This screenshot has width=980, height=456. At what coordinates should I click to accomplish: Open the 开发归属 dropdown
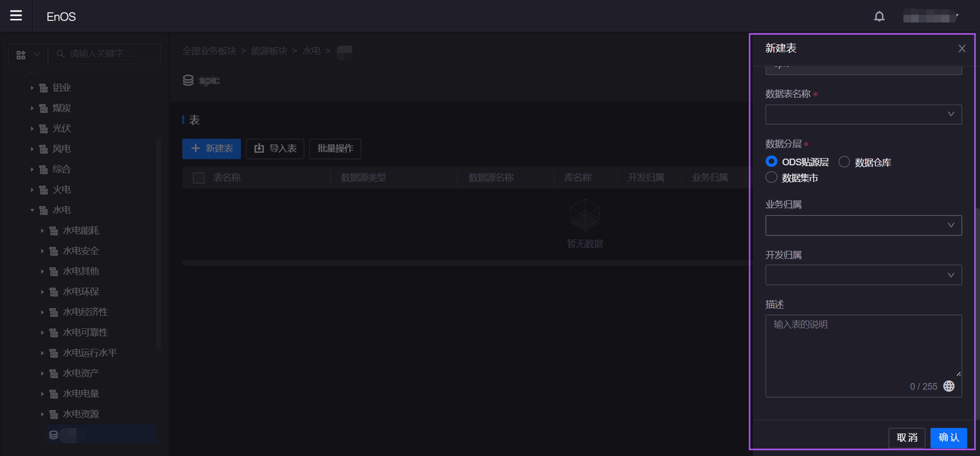864,275
